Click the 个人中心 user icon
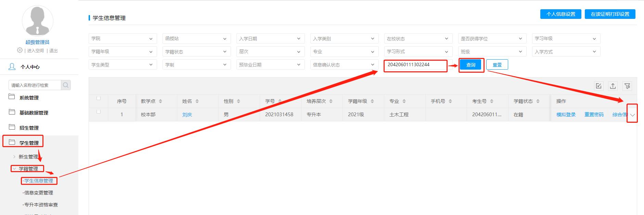Viewport: 644px width, 215px height. click(12, 67)
